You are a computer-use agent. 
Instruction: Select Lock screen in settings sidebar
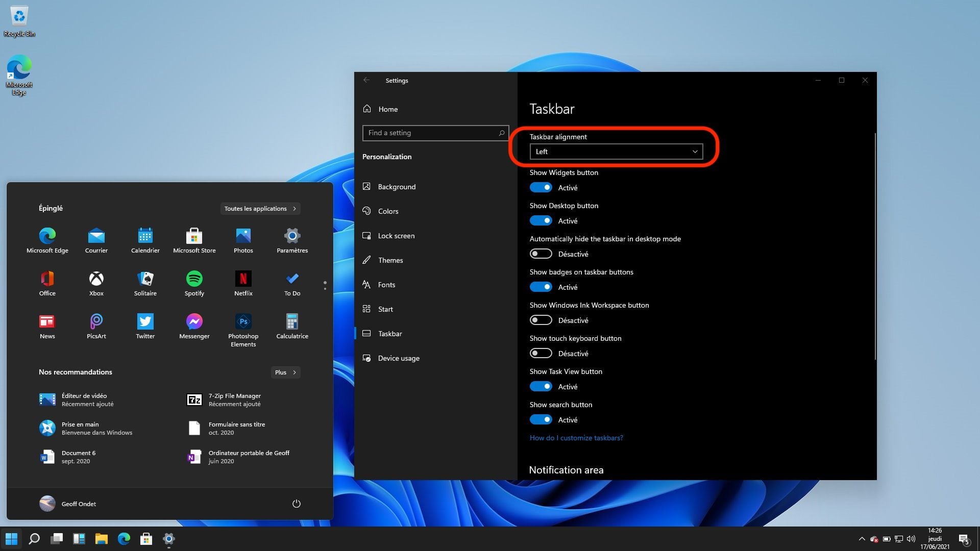point(396,236)
